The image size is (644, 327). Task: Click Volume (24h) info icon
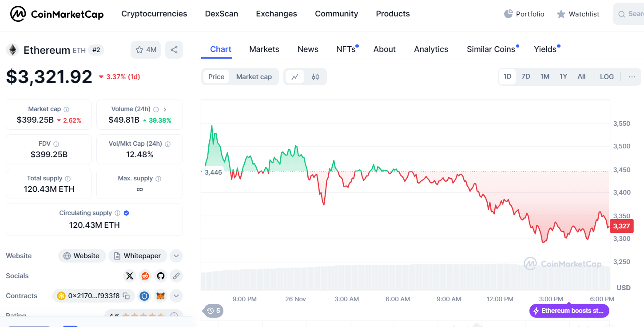pos(156,109)
